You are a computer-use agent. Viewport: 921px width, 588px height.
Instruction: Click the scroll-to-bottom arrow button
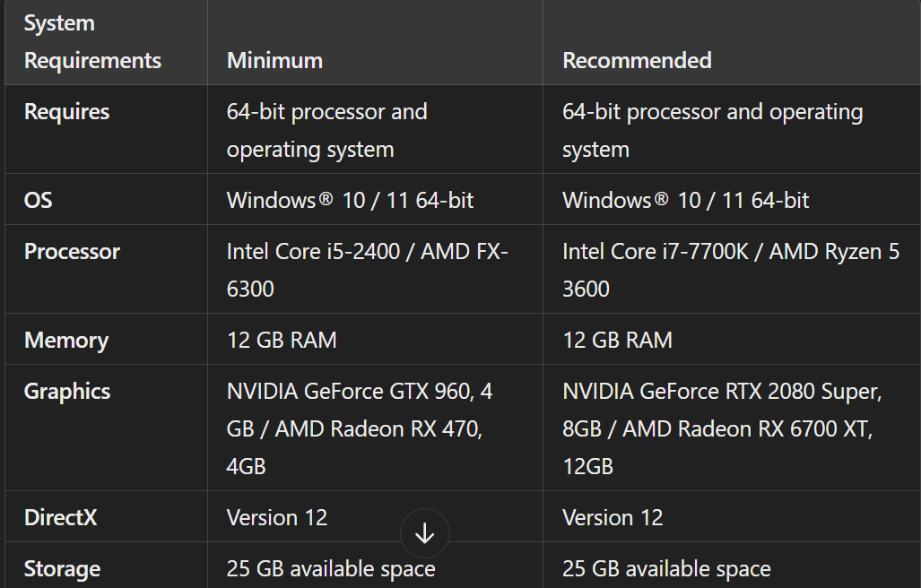point(424,534)
